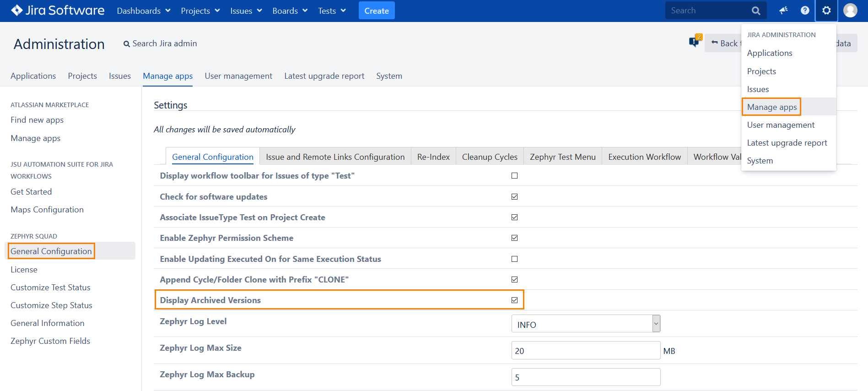Select System in Jira Administration dropdown menu

click(789, 161)
